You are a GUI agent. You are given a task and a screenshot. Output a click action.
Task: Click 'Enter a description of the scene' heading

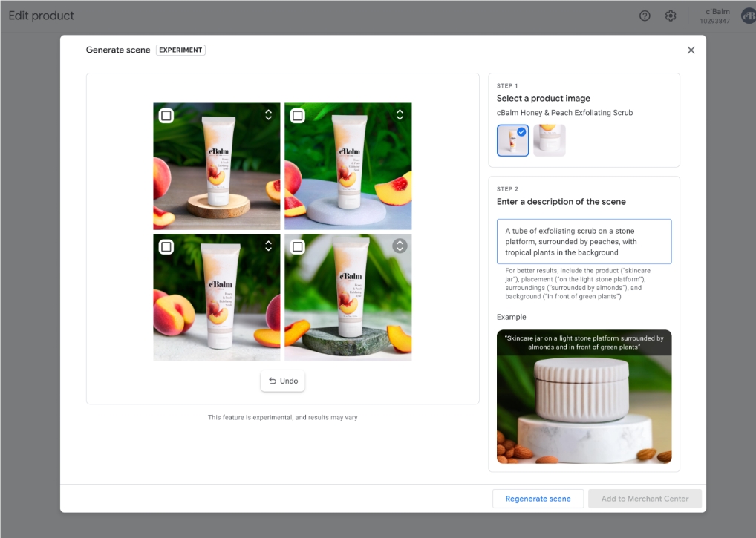(561, 202)
